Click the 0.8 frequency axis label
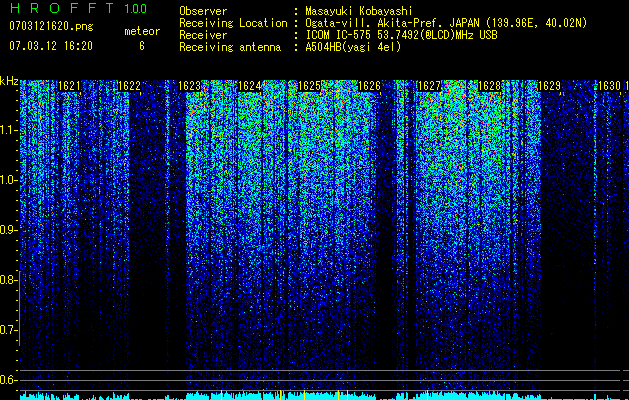Viewport: 629px width, 400px height. pyautogui.click(x=7, y=280)
